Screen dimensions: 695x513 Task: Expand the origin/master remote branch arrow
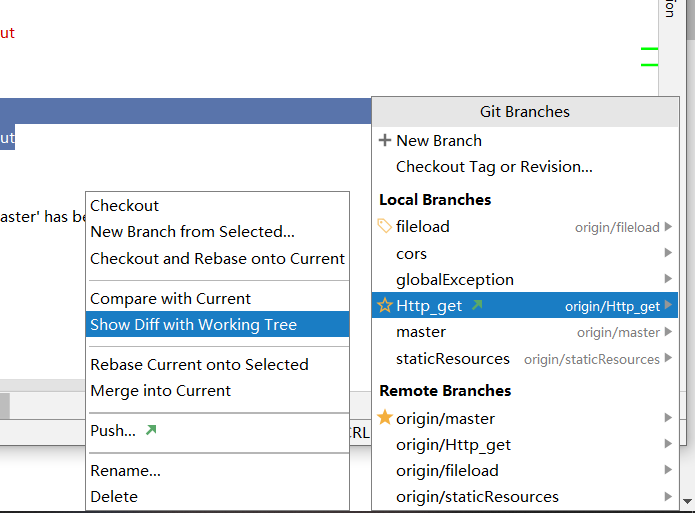point(668,418)
